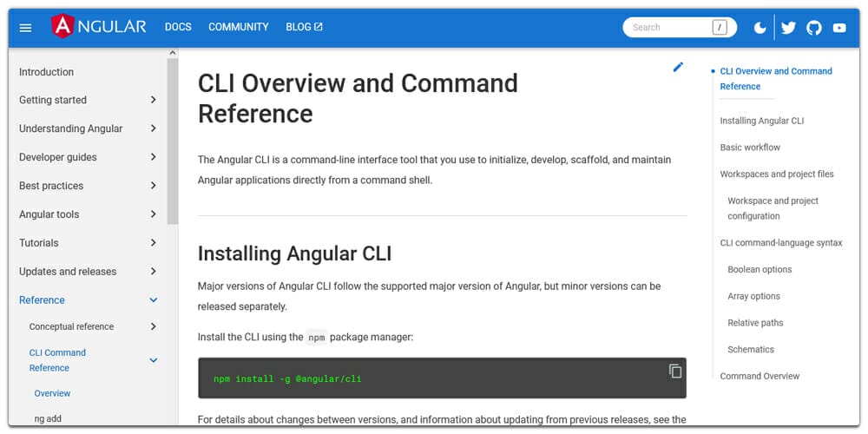Jump to Workspace and project configuration

click(773, 208)
